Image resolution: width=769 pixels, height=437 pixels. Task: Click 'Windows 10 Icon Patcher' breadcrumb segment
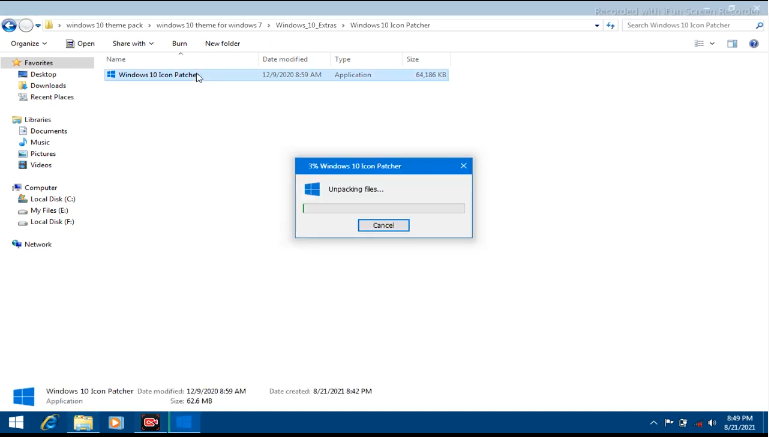pyautogui.click(x=390, y=25)
